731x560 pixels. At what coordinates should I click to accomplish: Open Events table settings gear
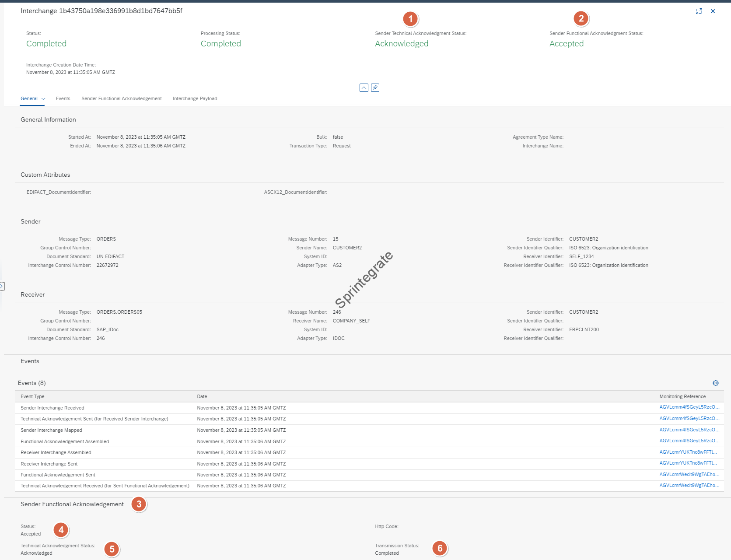(x=716, y=383)
